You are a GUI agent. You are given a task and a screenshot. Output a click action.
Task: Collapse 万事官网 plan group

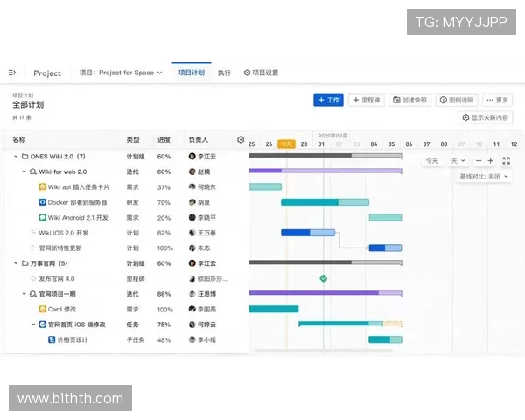[16, 263]
